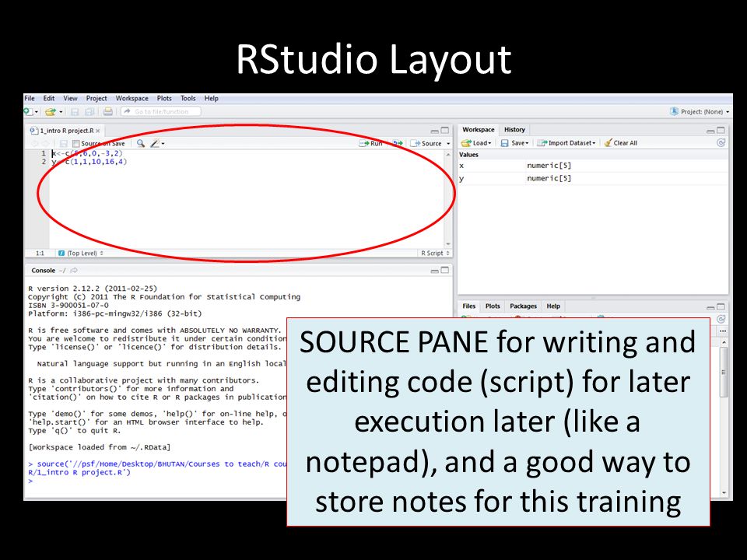Click the Files pane vertical scrollbar
Viewport: 747px width, 560px height.
pos(724,417)
